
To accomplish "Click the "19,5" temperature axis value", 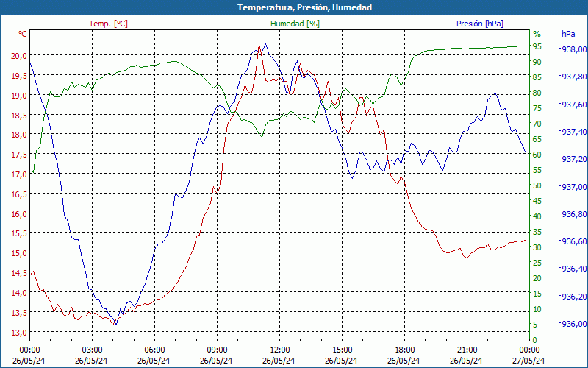I will point(19,76).
